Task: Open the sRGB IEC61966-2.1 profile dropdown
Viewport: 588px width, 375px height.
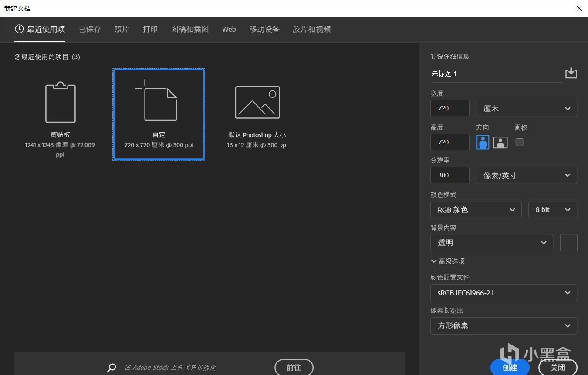Action: click(x=504, y=293)
